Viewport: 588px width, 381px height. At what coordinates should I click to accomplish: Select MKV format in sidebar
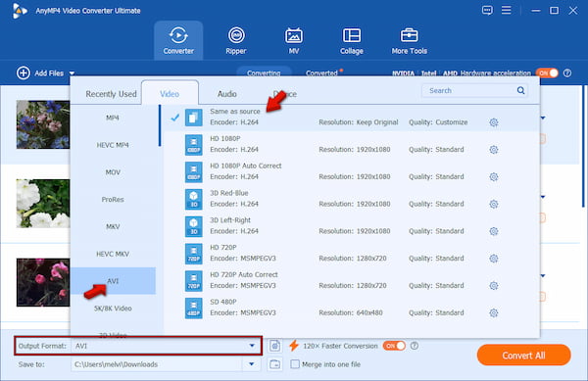[113, 226]
